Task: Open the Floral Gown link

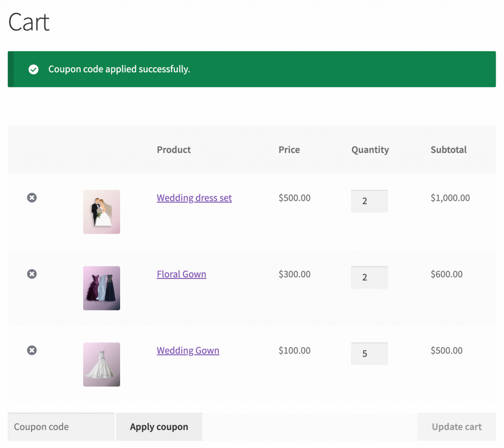Action: [x=182, y=274]
